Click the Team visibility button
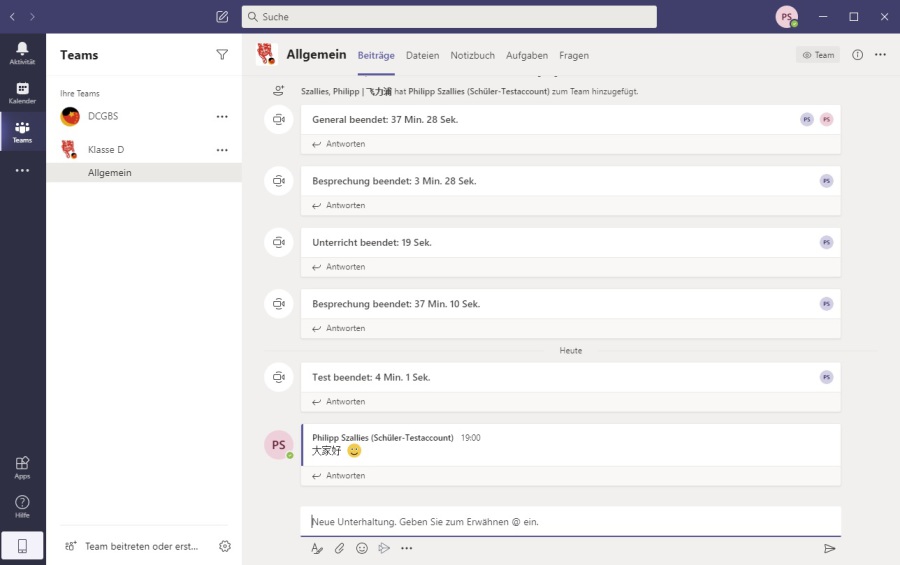The image size is (900, 565). pos(818,55)
